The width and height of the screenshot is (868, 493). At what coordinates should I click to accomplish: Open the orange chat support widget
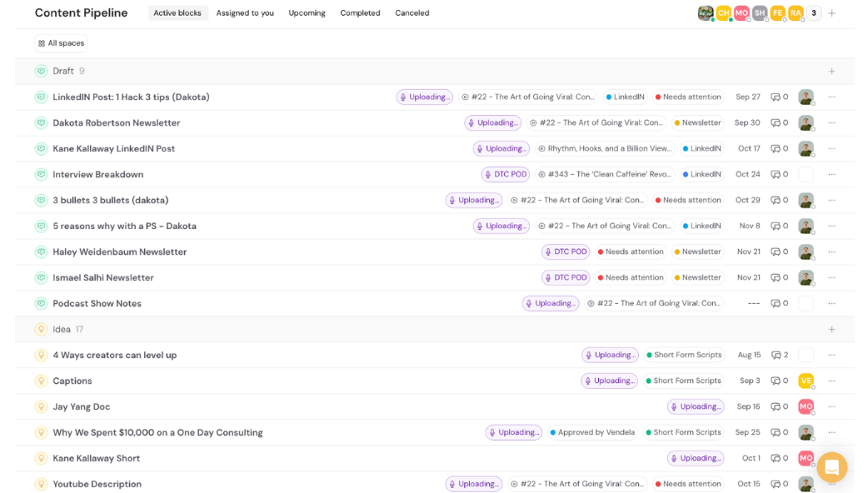tap(831, 467)
